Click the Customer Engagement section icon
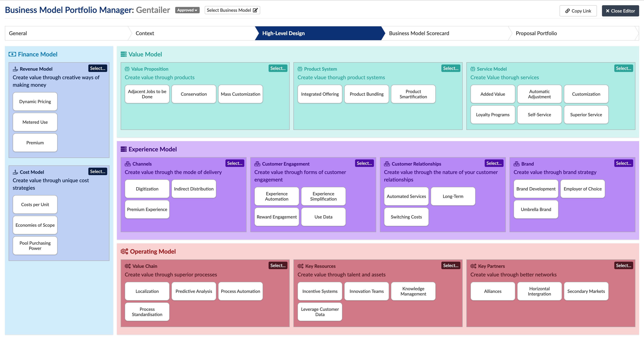 [257, 164]
